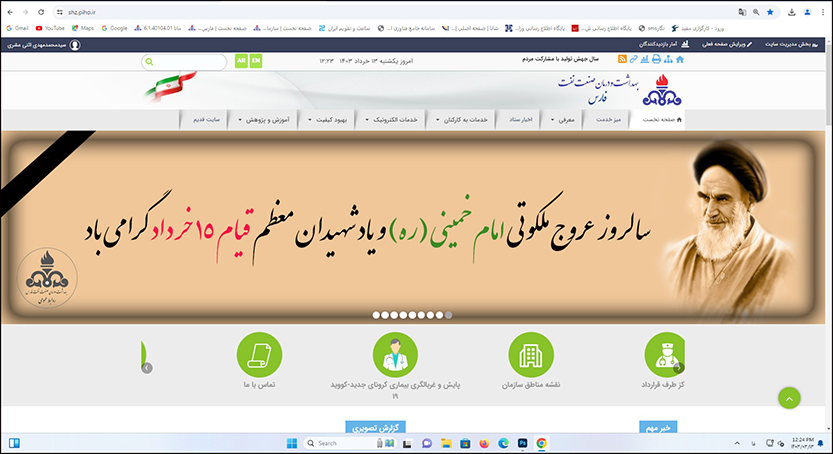Open the browser zoom magnifier icon
Viewport: 833px width, 454px height.
[x=756, y=12]
